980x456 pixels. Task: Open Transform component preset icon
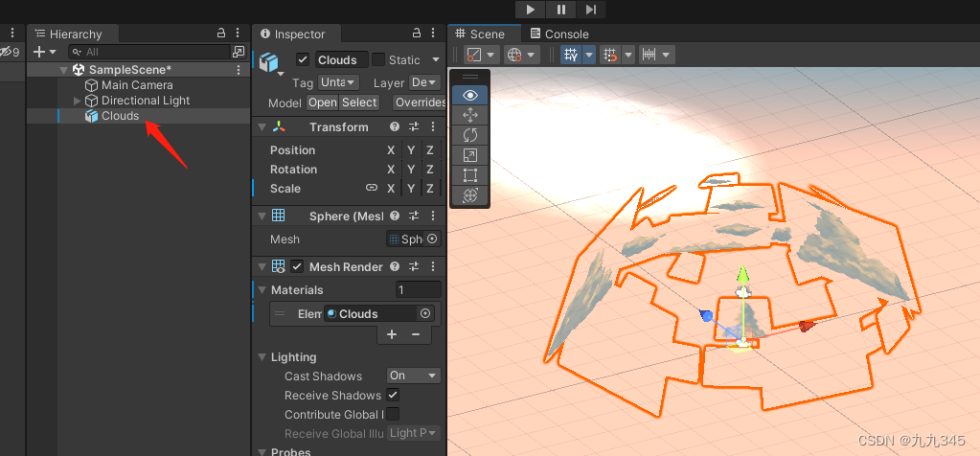point(414,126)
